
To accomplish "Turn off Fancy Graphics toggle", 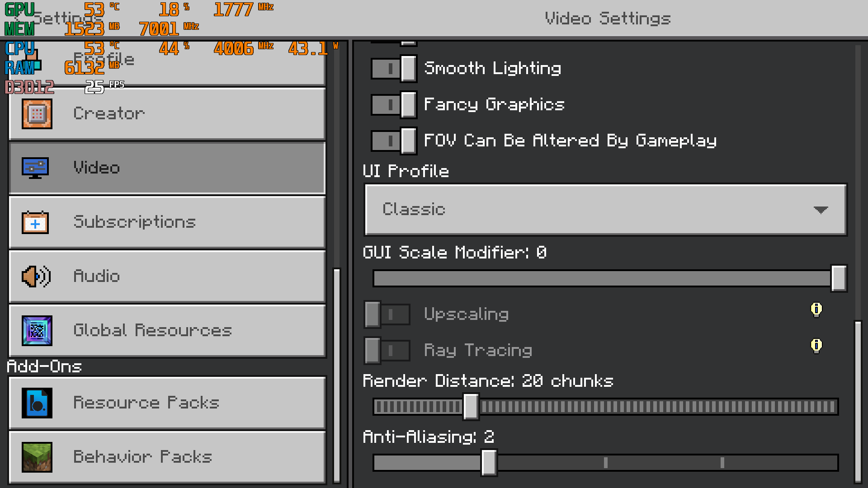I will coord(394,105).
